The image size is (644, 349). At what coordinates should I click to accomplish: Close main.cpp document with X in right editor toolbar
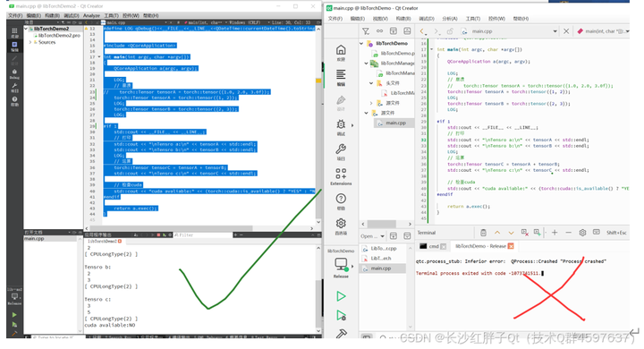pos(566,31)
